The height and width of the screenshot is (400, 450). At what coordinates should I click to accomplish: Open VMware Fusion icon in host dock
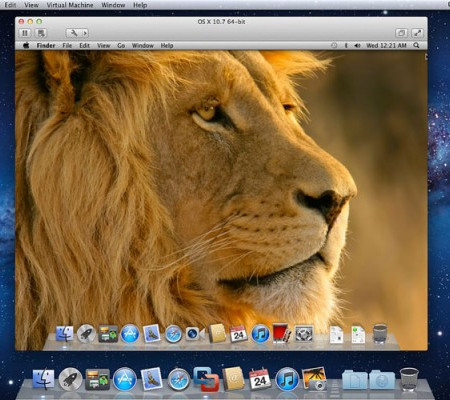click(x=206, y=379)
